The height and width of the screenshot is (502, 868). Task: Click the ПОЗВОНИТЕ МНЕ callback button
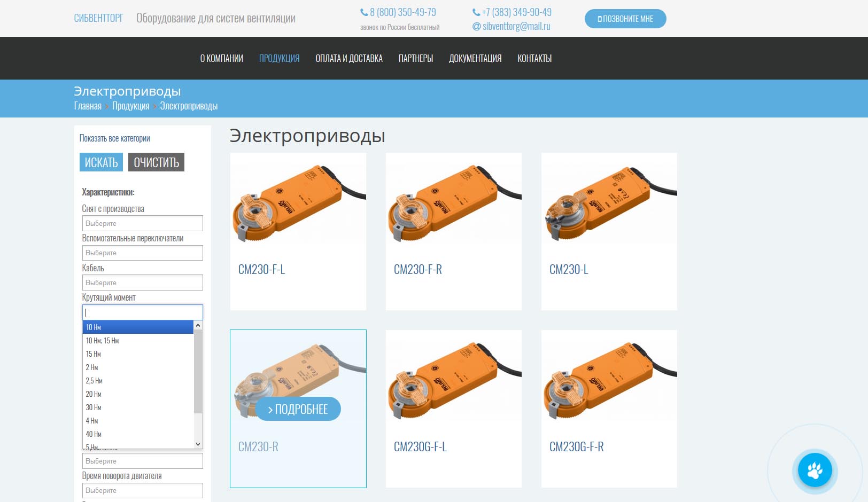coord(625,19)
